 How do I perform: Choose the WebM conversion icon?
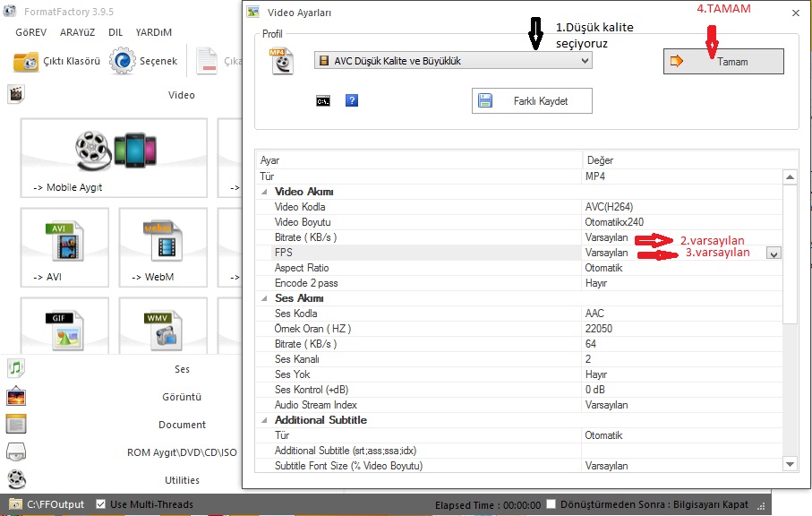[x=163, y=240]
